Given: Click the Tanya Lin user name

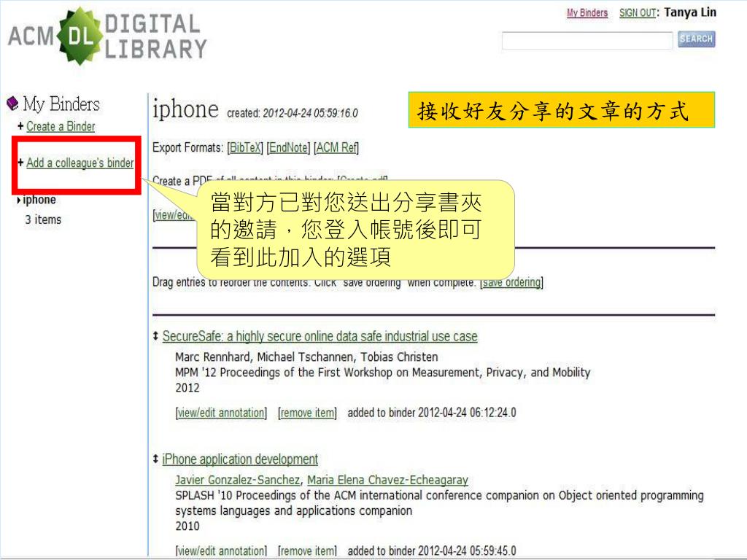Looking at the screenshot, I should (690, 12).
